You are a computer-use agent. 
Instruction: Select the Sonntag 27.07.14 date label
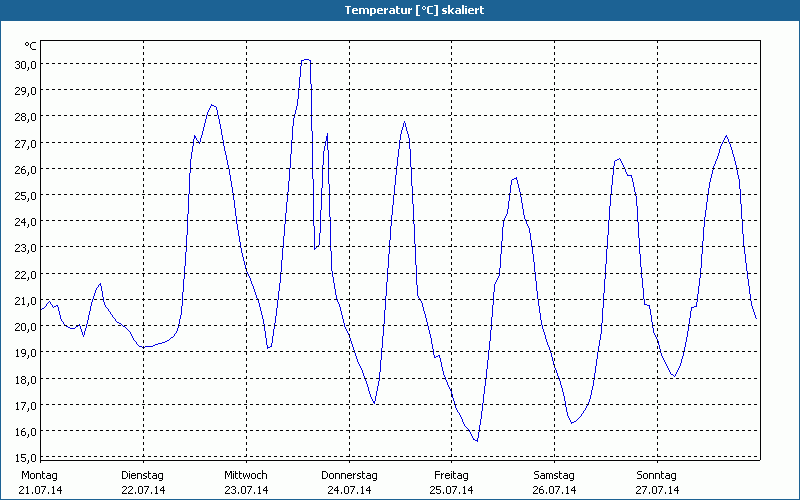point(657,483)
